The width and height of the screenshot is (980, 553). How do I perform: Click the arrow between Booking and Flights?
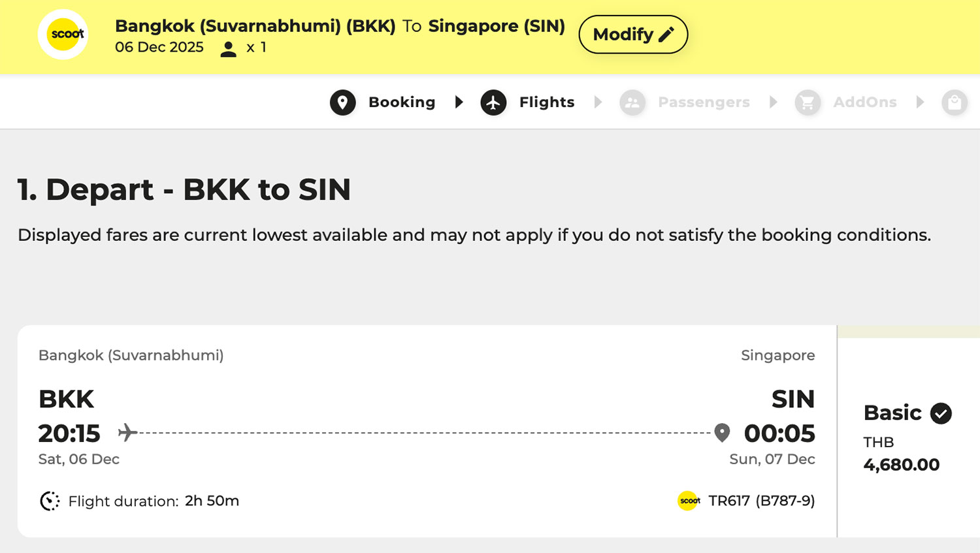(459, 103)
